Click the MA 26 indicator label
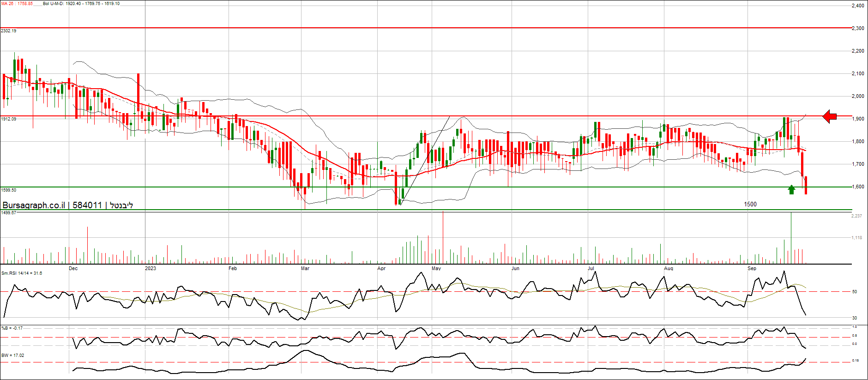Viewport: 868px width, 380px height. coord(17,4)
